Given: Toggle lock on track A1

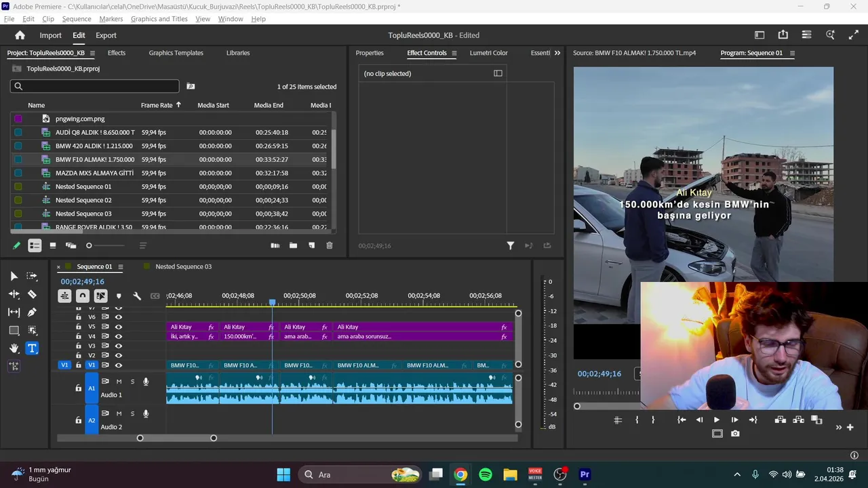Looking at the screenshot, I should click(78, 388).
